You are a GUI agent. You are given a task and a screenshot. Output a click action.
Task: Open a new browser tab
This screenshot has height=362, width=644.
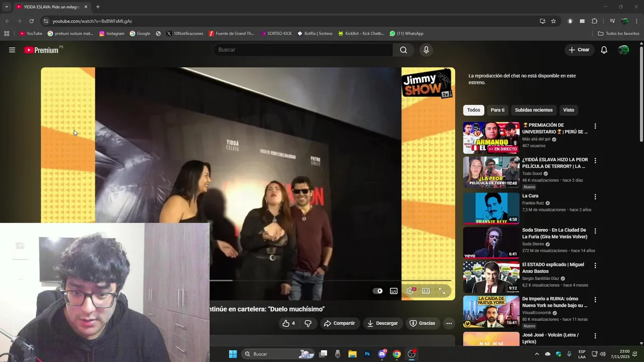pos(98,7)
